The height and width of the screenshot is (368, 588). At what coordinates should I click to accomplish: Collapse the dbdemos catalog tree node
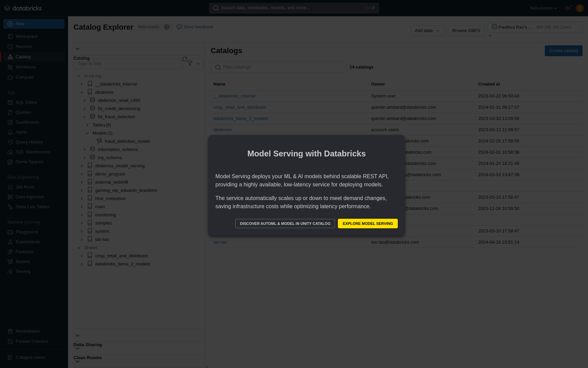click(82, 92)
